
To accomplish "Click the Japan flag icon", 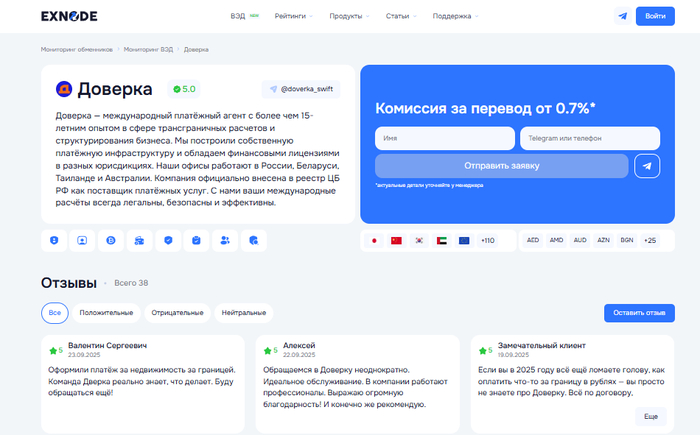I will [374, 241].
